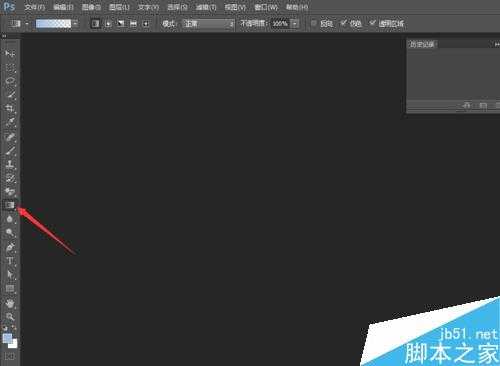This screenshot has width=500, height=366.
Task: Select the Rectangle shape tool
Action: [x=10, y=289]
